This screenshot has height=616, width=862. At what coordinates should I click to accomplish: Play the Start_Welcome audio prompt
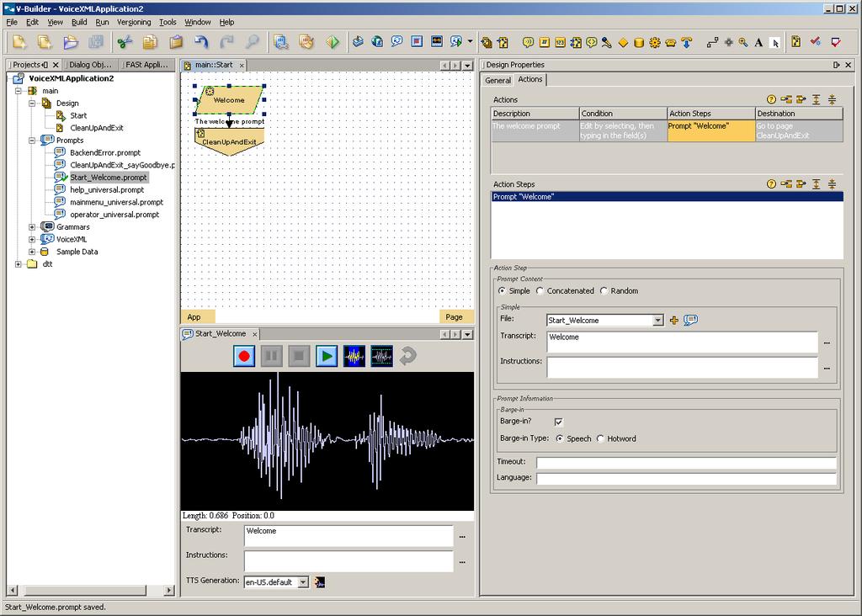[x=327, y=356]
